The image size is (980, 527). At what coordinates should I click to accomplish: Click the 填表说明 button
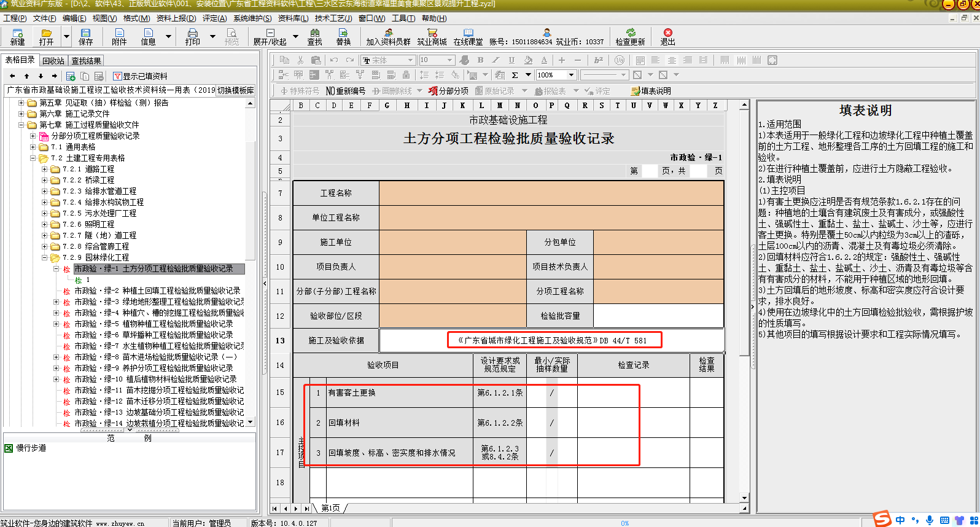[x=651, y=91]
